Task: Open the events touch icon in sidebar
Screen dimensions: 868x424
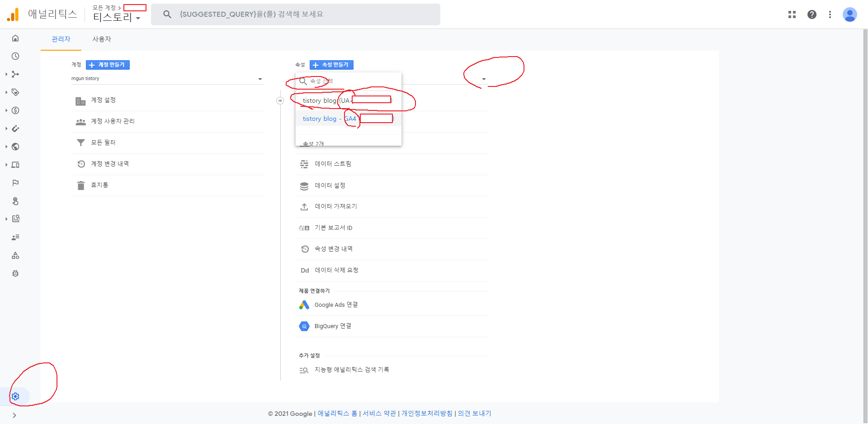Action: click(x=15, y=201)
